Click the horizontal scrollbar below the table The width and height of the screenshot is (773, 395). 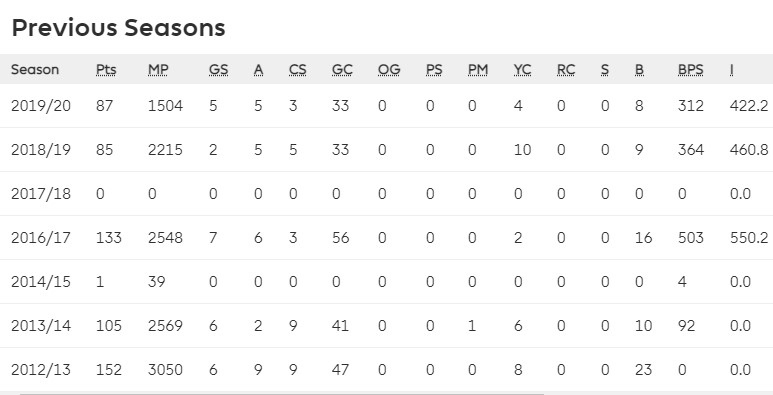[281, 394]
